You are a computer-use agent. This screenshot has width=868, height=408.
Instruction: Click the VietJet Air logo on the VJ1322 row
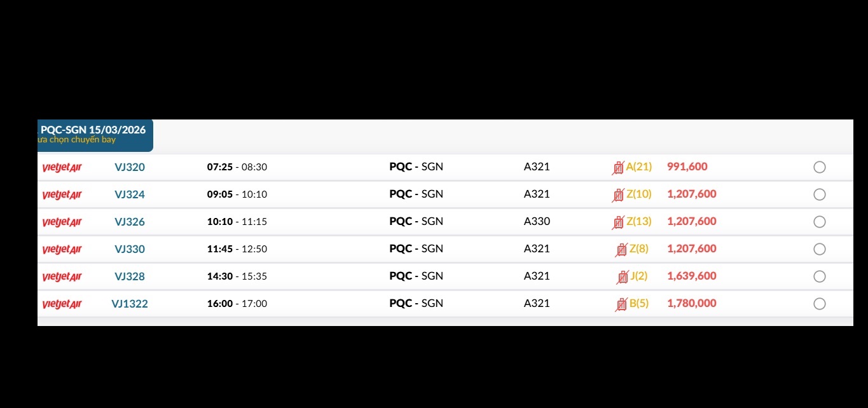pyautogui.click(x=62, y=304)
